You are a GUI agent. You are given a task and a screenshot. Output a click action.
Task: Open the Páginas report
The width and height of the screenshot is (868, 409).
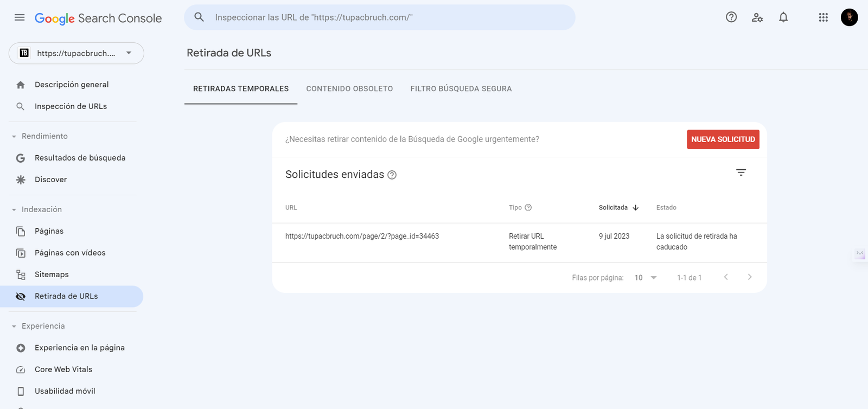tap(49, 231)
